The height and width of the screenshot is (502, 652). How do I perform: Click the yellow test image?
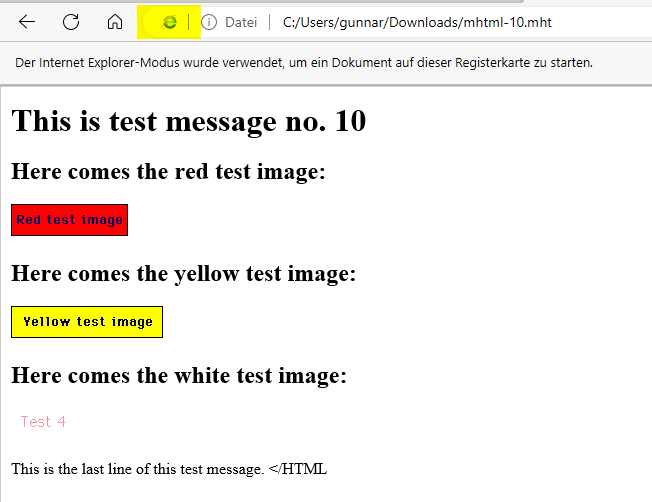87,322
